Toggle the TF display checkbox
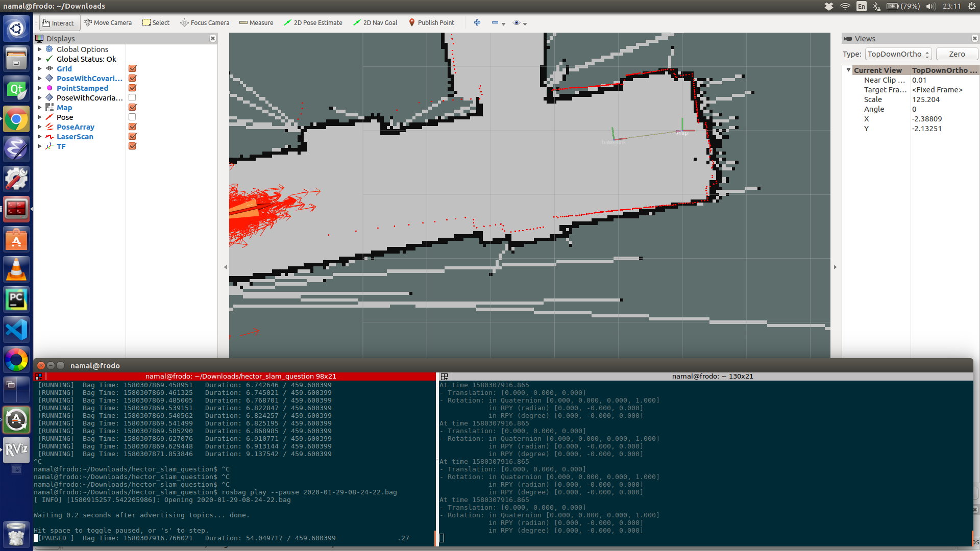Screen dimensions: 980x551 132,146
